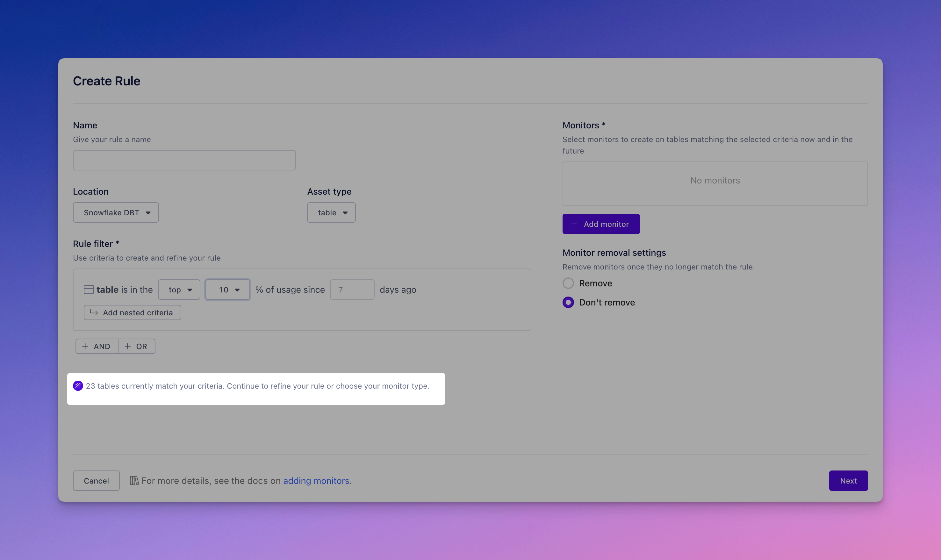Open the adding monitors docs link
Screen dimensions: 941x560
pyautogui.click(x=316, y=480)
